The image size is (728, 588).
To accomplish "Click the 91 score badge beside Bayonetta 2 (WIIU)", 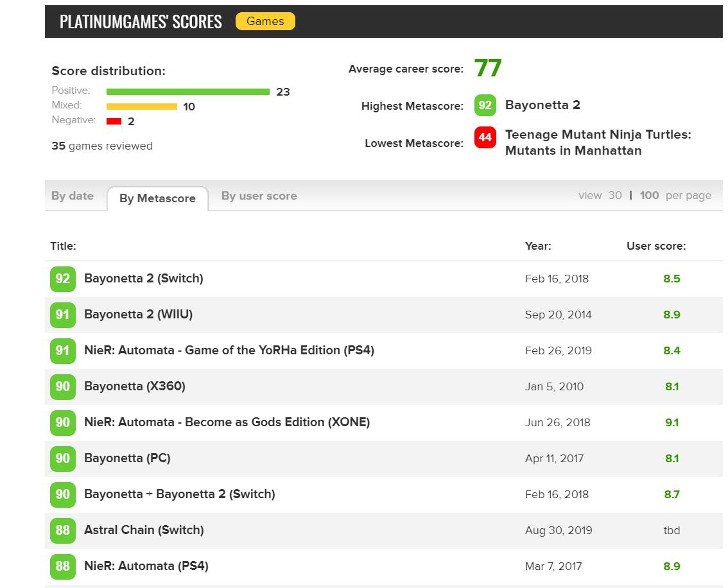I will [62, 315].
